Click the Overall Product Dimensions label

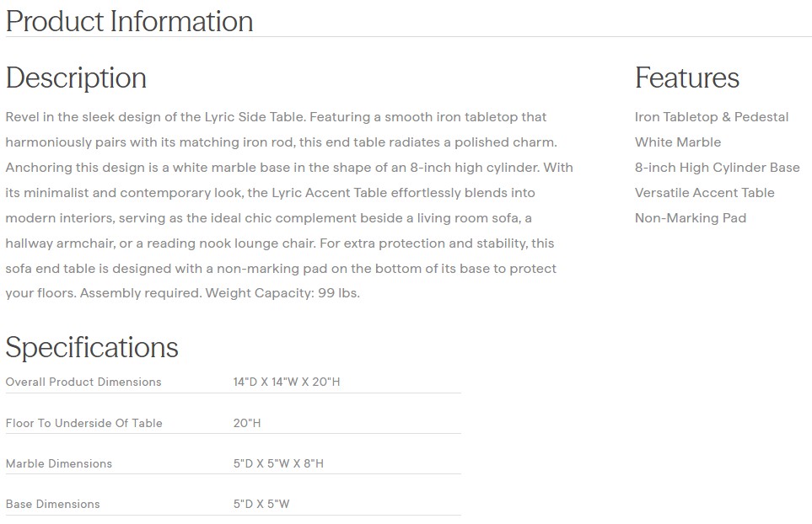click(83, 382)
